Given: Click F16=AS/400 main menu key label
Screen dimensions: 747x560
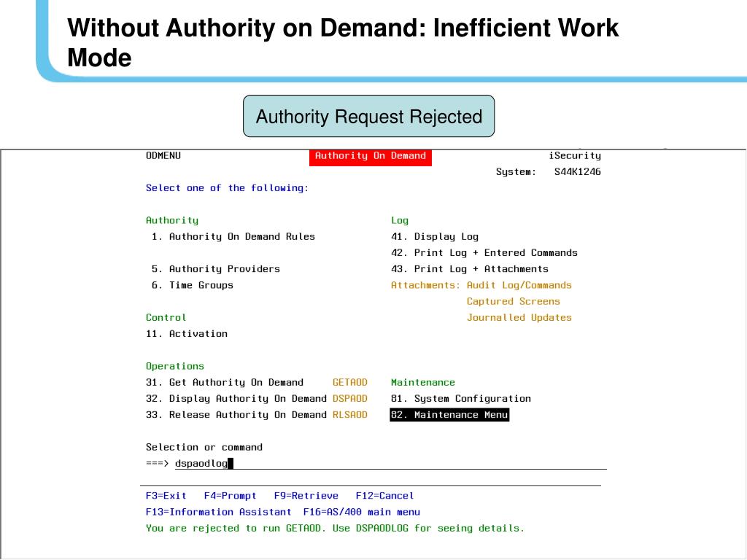Looking at the screenshot, I should click(362, 512).
